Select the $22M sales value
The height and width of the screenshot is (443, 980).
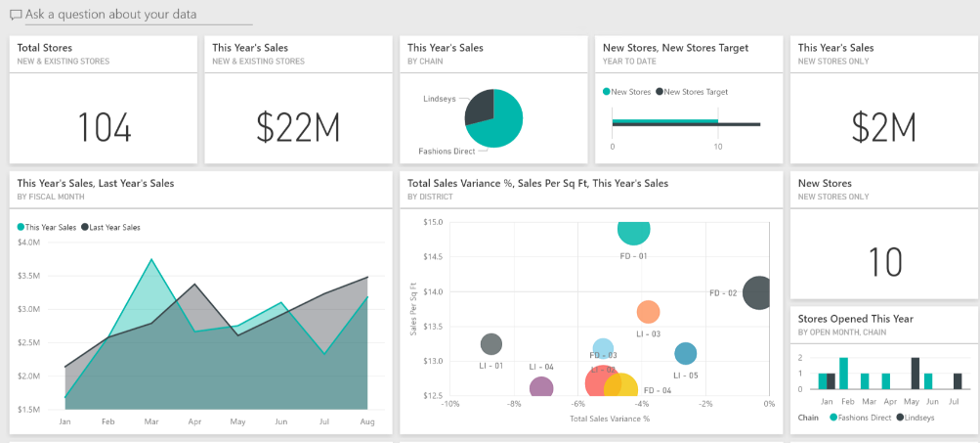coord(299,128)
